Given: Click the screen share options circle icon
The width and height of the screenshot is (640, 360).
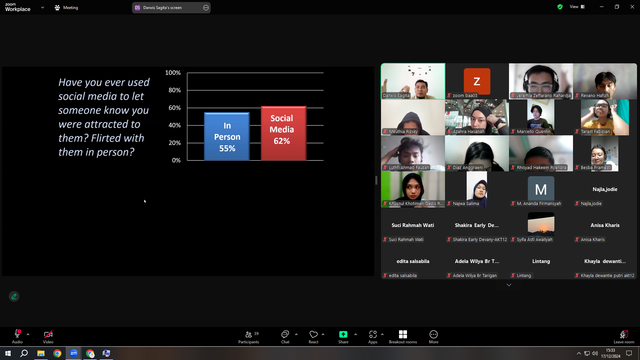Looking at the screenshot, I should pyautogui.click(x=206, y=7).
